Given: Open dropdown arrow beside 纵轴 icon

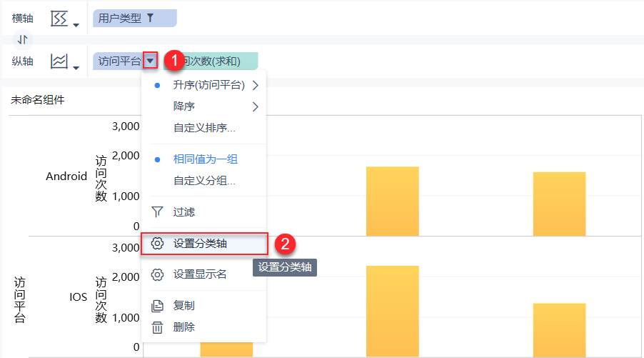Looking at the screenshot, I should coord(76,67).
